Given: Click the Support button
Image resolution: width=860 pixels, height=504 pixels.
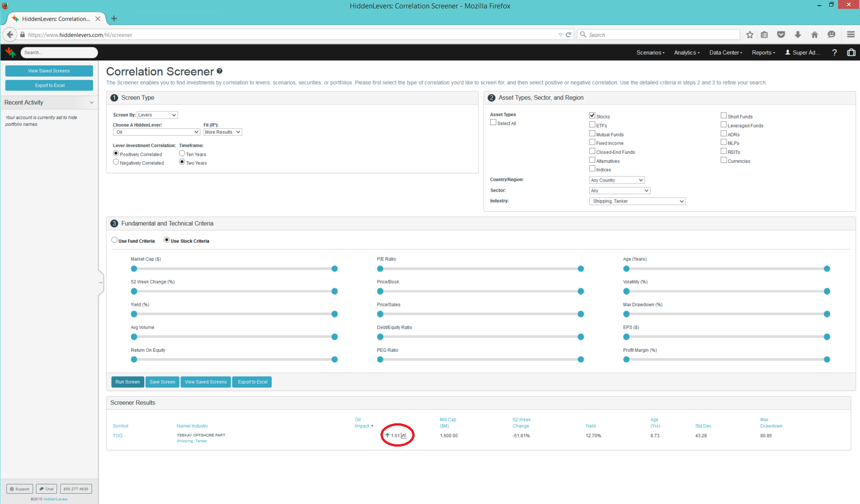Looking at the screenshot, I should point(20,489).
